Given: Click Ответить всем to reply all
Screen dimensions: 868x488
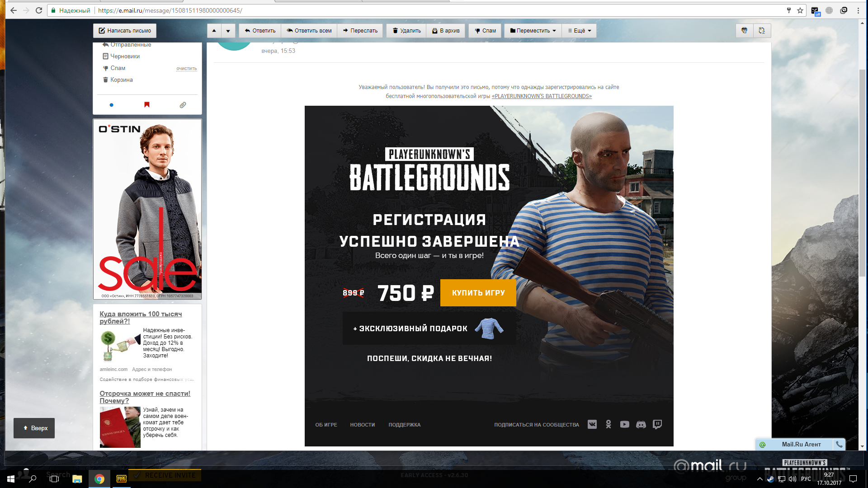Looking at the screenshot, I should point(309,31).
